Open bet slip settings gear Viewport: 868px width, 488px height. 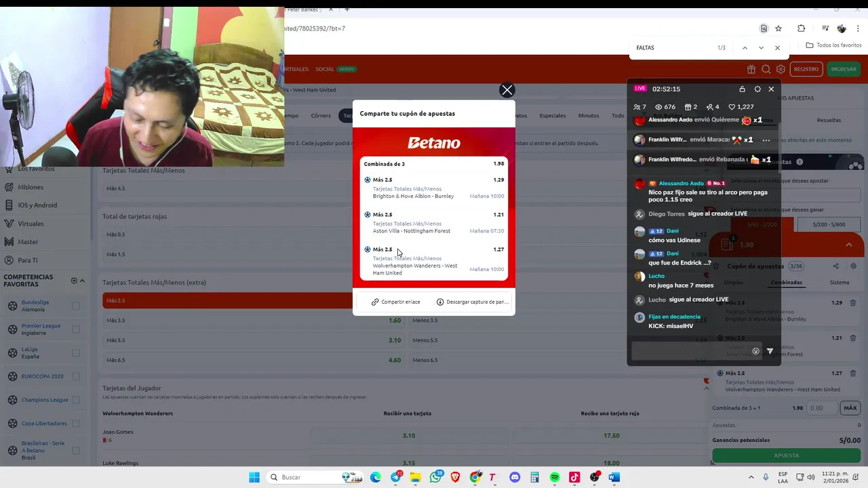853,266
